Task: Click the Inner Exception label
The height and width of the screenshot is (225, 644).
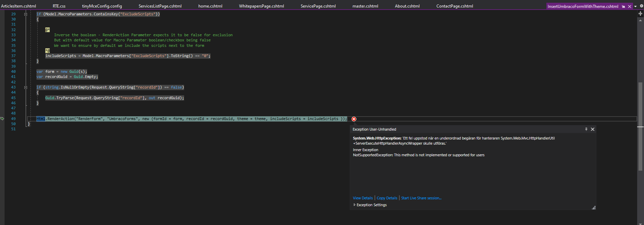Action: pyautogui.click(x=366, y=150)
